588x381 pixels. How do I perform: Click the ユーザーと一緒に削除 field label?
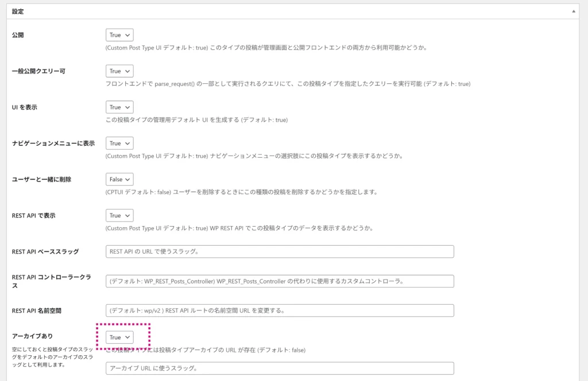(x=41, y=180)
